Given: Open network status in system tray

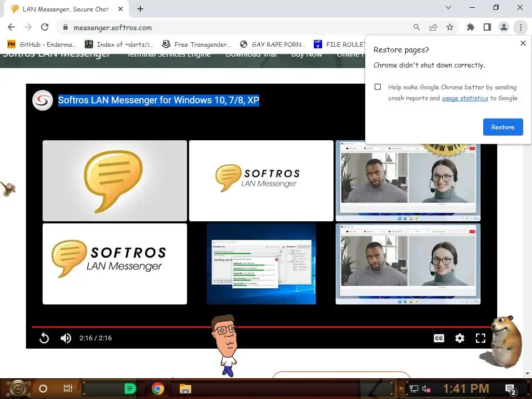Looking at the screenshot, I should 414,389.
